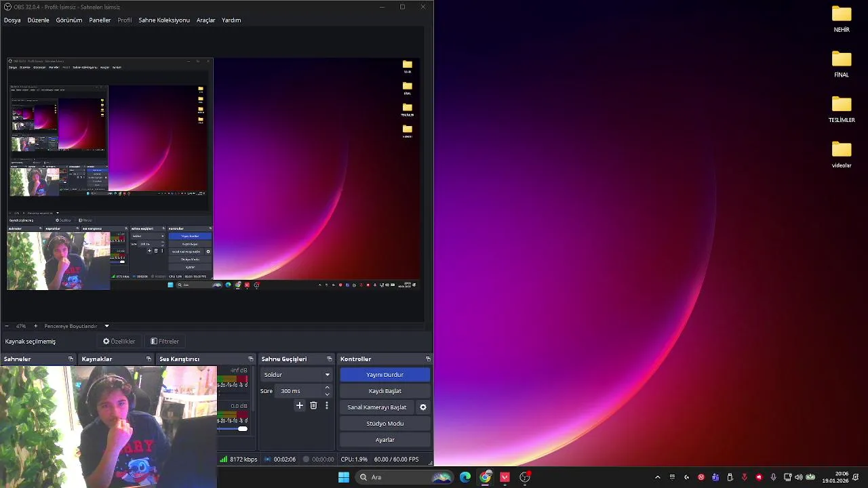The height and width of the screenshot is (488, 868).
Task: Increase the Süre transition duration by one step
Action: click(327, 388)
